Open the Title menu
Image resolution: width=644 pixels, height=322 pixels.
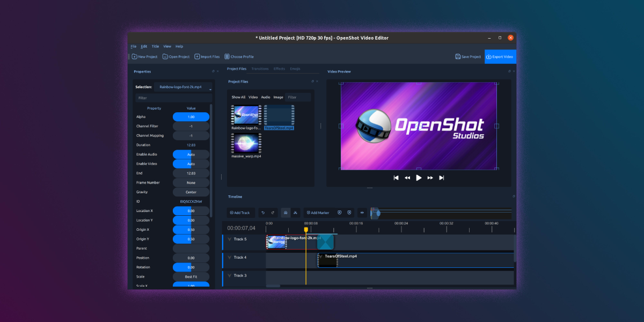155,46
